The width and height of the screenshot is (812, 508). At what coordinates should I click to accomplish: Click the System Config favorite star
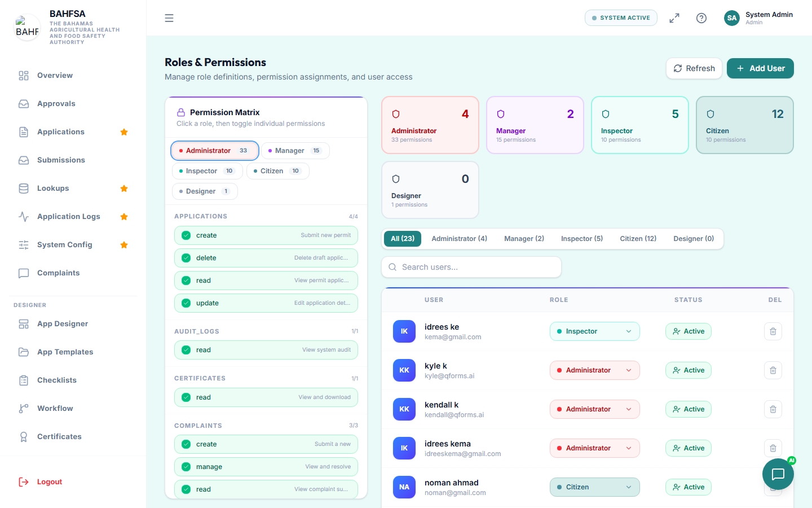pos(124,245)
